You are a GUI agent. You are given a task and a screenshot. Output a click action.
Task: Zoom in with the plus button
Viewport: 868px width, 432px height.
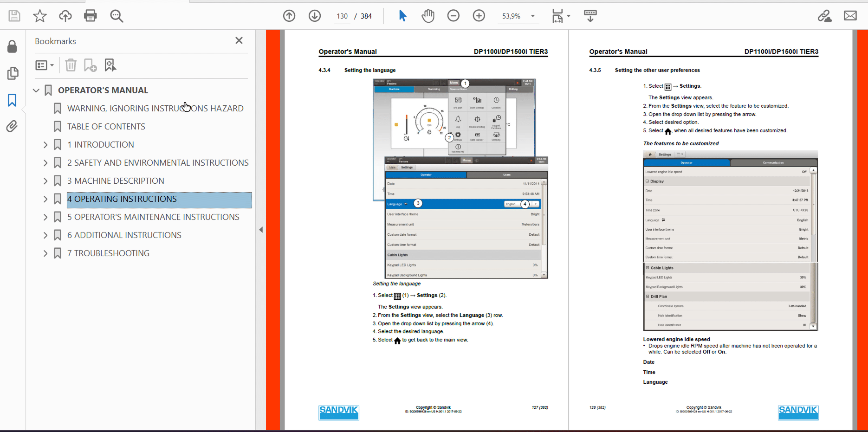(x=479, y=16)
